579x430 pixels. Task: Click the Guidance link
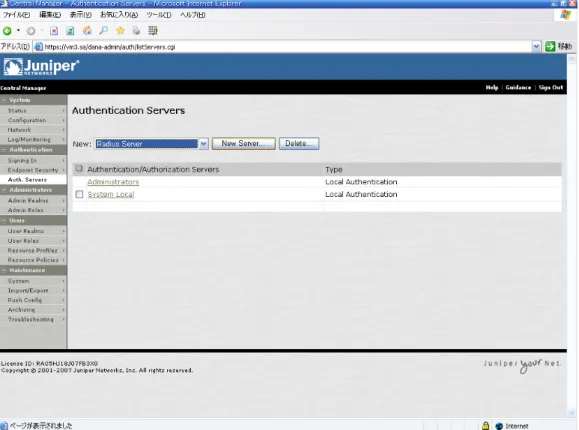518,88
